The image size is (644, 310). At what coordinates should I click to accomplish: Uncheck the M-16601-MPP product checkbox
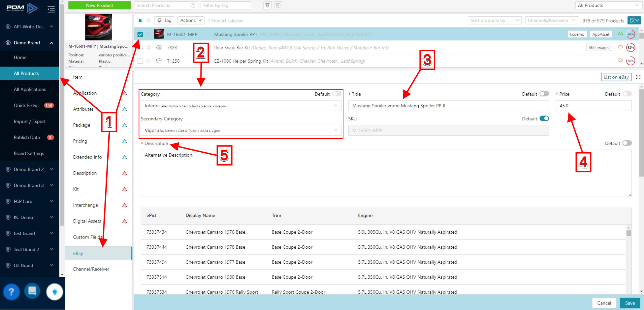(x=140, y=34)
